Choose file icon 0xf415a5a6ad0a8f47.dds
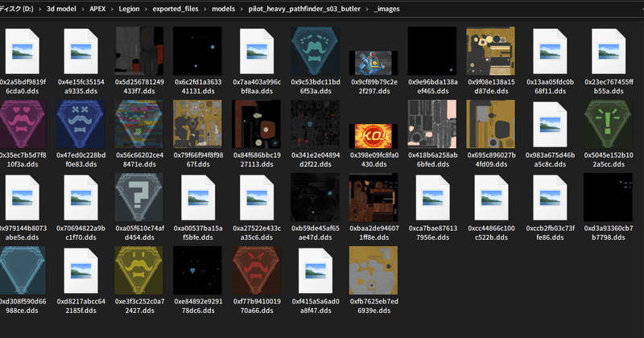The image size is (644, 338). 316,270
